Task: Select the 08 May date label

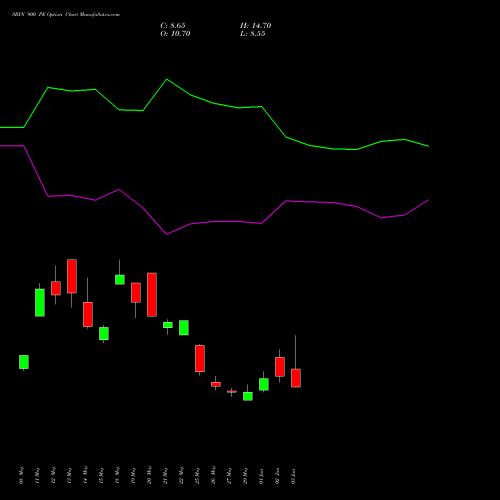Action: [x=21, y=475]
